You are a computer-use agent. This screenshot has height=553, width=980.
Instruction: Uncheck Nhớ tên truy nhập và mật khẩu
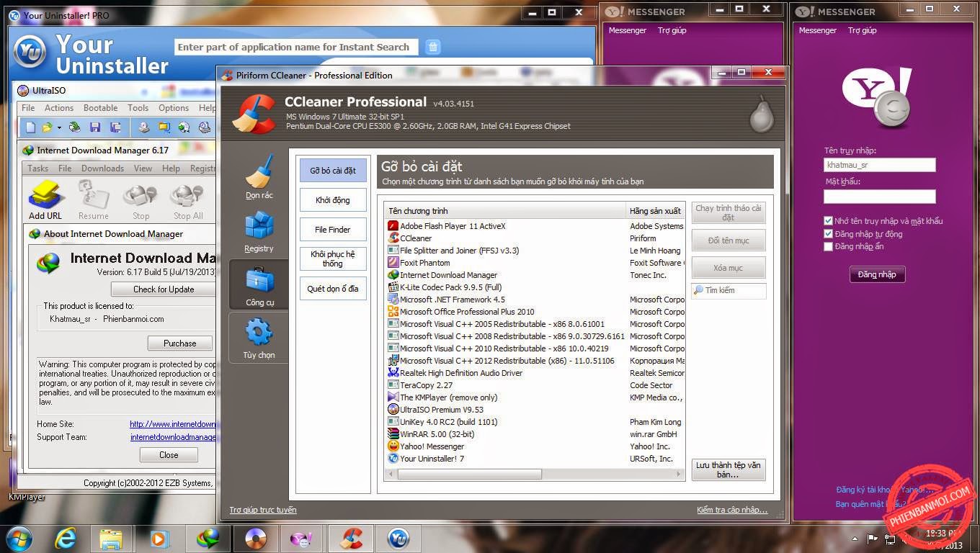click(828, 220)
